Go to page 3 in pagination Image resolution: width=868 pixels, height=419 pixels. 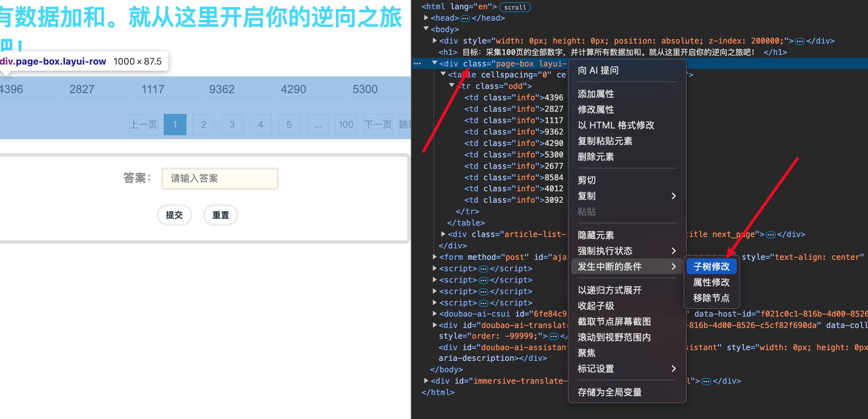pos(232,125)
